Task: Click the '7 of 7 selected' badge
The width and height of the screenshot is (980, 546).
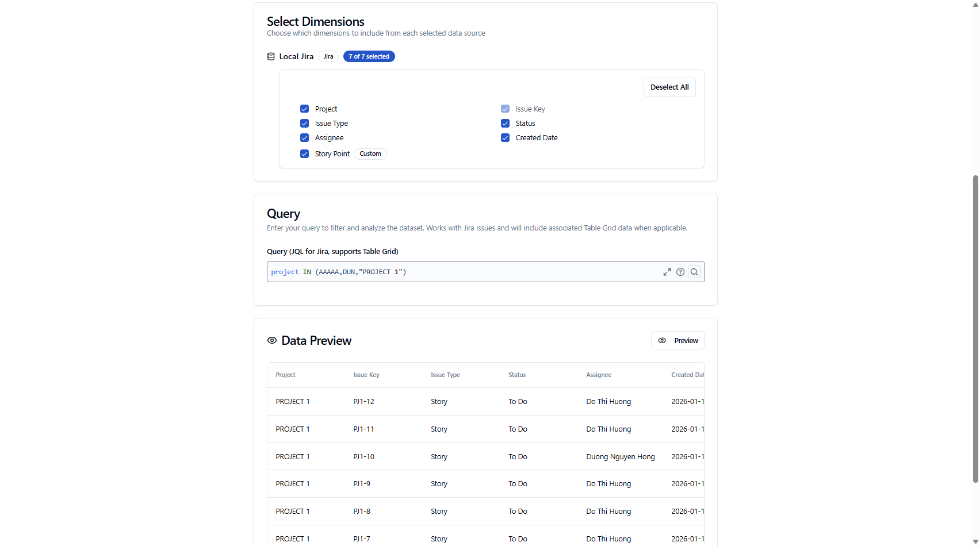Action: coord(369,56)
